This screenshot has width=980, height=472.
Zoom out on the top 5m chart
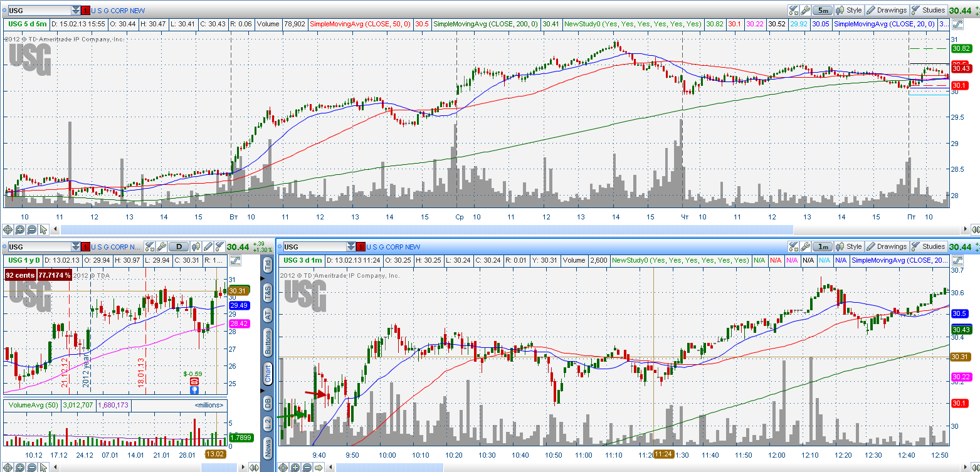pos(31,229)
